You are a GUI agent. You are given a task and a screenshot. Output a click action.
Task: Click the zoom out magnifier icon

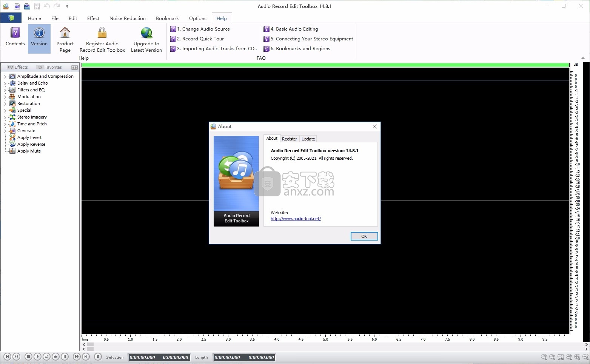click(552, 357)
